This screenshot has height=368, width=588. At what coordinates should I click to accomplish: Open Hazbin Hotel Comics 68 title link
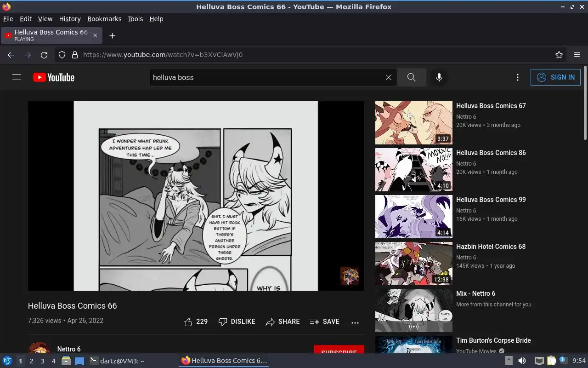491,247
